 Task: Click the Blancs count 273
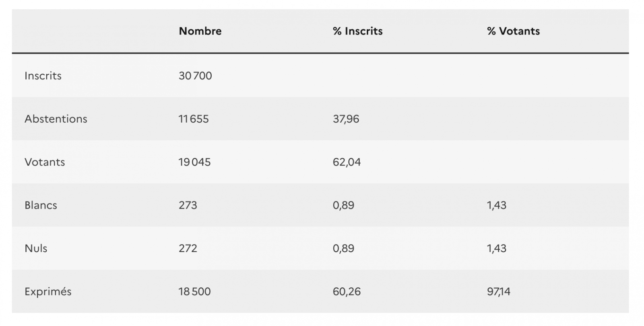(x=188, y=205)
